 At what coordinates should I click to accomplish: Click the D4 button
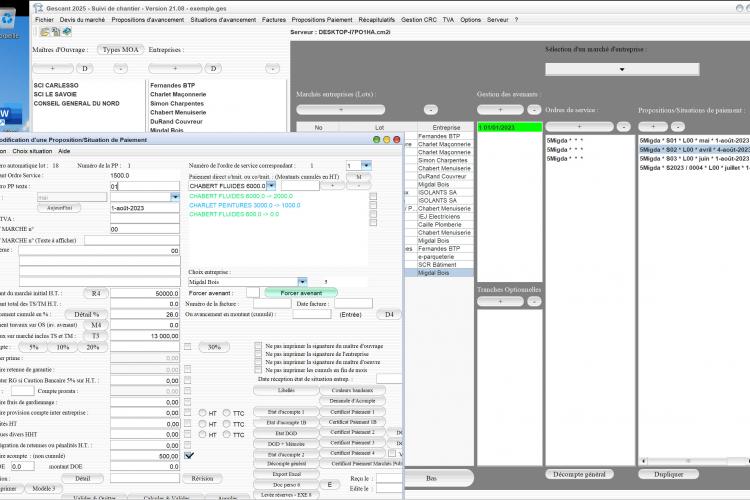389,314
